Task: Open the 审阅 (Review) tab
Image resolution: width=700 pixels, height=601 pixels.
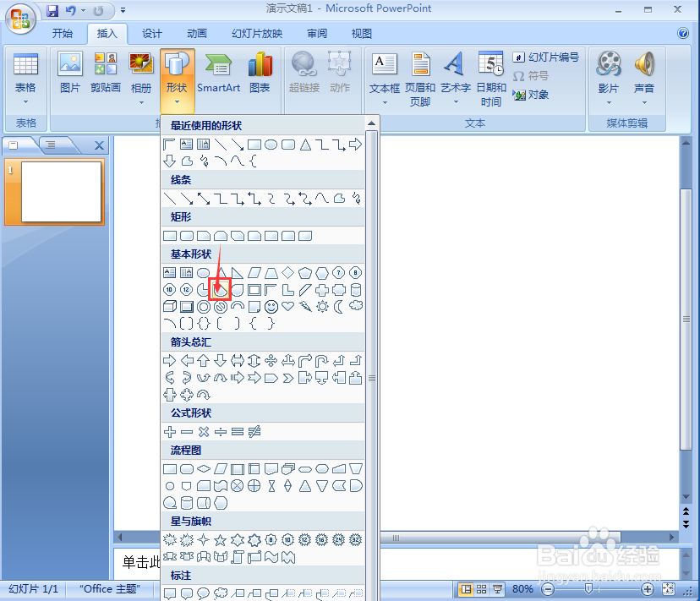Action: [x=316, y=34]
